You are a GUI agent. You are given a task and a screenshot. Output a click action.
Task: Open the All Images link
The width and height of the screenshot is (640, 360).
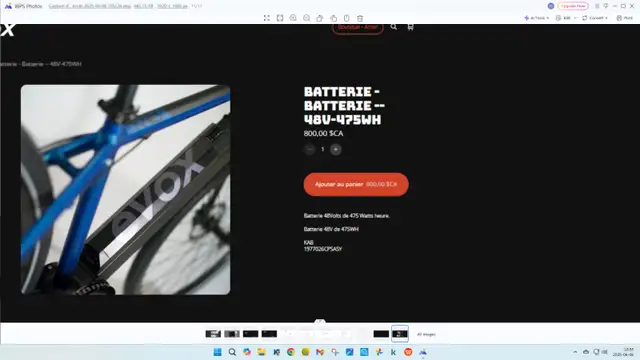click(426, 334)
